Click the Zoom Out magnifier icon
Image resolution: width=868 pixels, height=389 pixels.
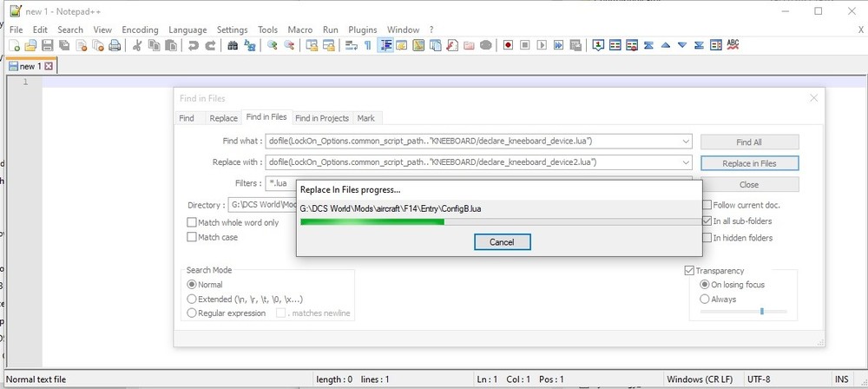pyautogui.click(x=289, y=45)
